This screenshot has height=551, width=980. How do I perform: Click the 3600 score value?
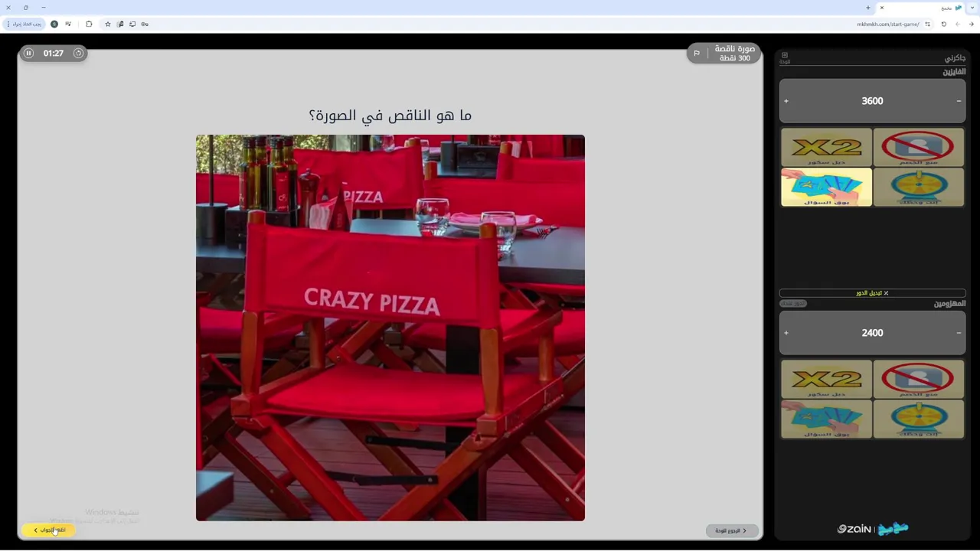pyautogui.click(x=872, y=101)
